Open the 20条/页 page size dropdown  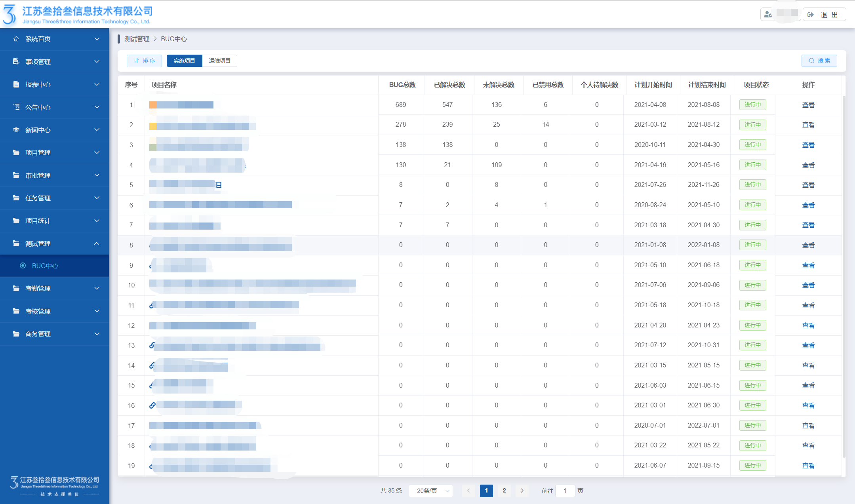431,491
